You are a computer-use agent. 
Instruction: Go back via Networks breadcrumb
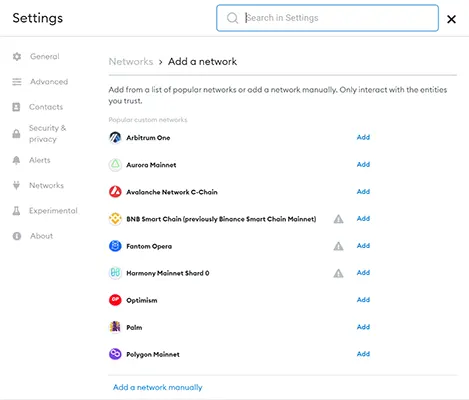131,62
